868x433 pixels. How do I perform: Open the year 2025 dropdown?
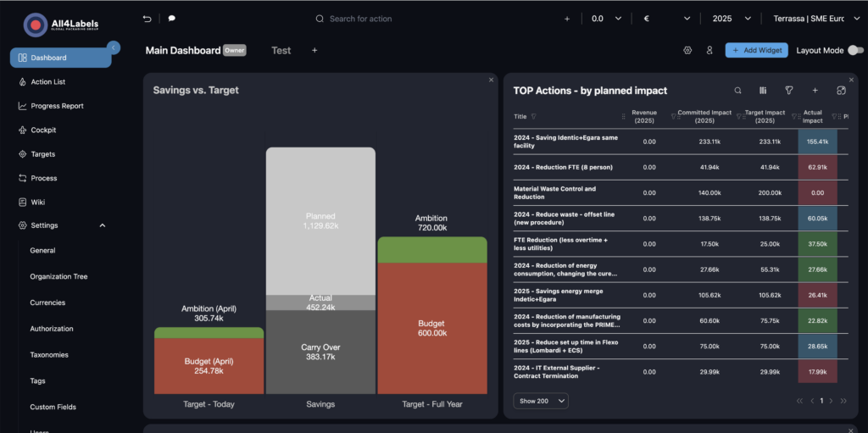pyautogui.click(x=732, y=19)
